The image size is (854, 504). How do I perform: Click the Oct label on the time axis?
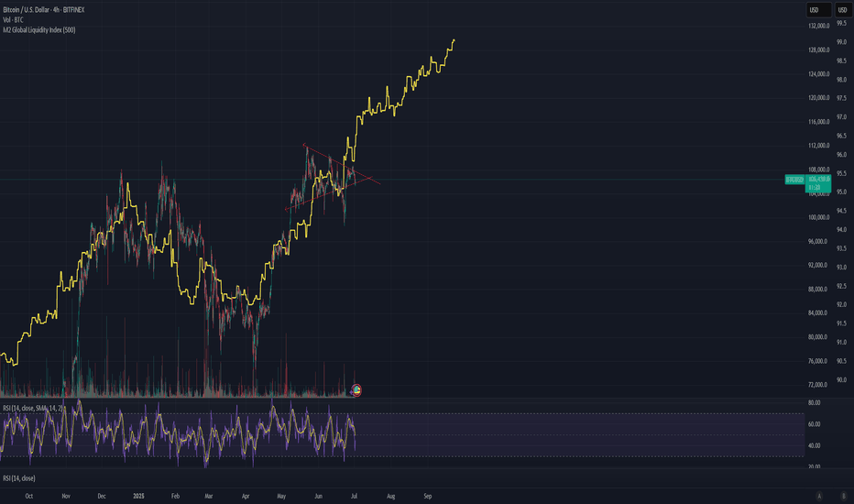[x=29, y=496]
